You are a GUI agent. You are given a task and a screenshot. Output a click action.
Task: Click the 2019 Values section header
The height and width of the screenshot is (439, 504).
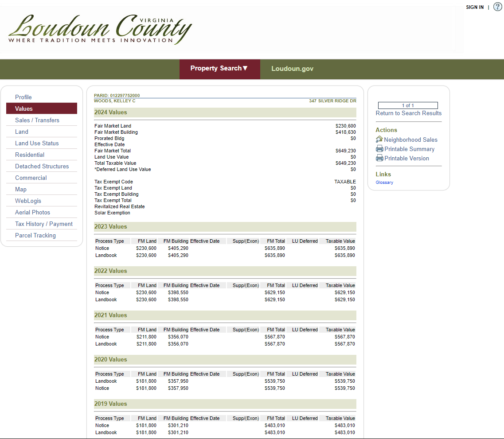[225, 404]
